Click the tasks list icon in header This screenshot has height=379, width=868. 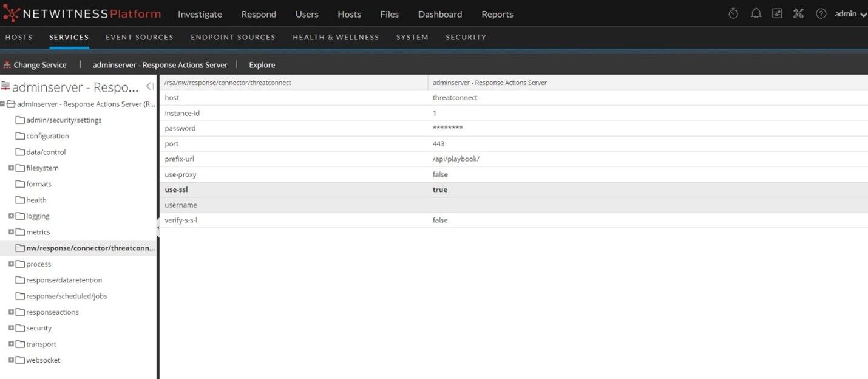tap(777, 14)
